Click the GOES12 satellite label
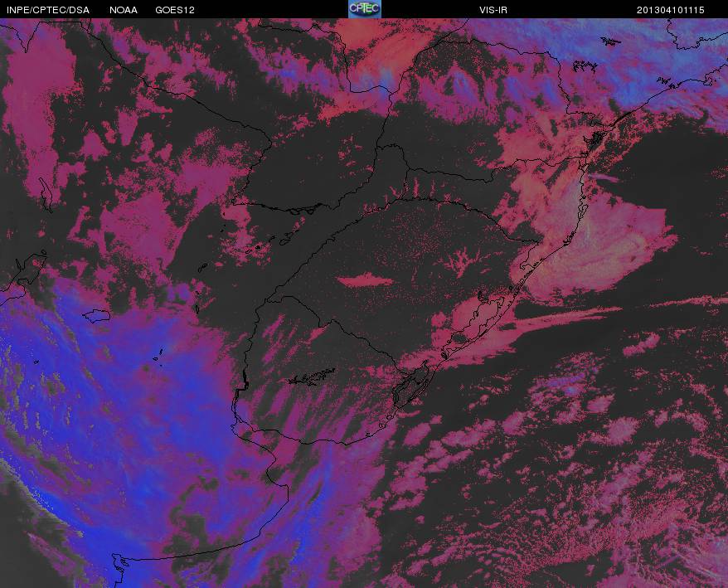Screen dimensions: 728x588 (175, 10)
